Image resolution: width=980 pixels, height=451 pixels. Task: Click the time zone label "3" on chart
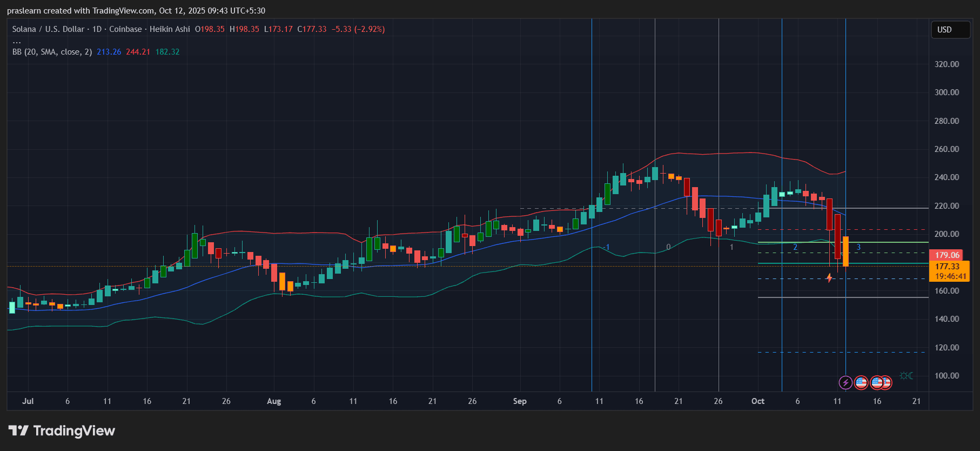click(858, 247)
